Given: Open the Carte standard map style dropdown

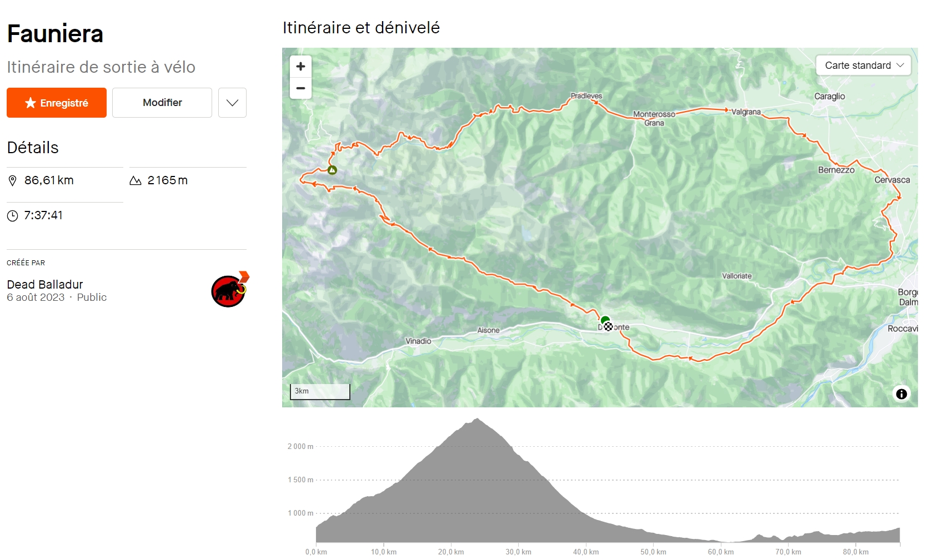Looking at the screenshot, I should tap(863, 65).
